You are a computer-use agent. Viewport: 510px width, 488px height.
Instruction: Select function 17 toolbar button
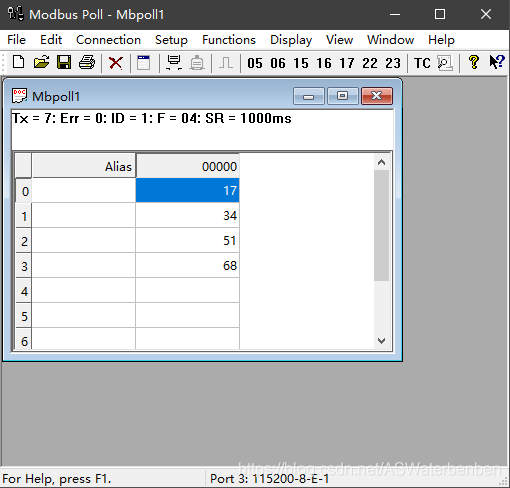(347, 63)
